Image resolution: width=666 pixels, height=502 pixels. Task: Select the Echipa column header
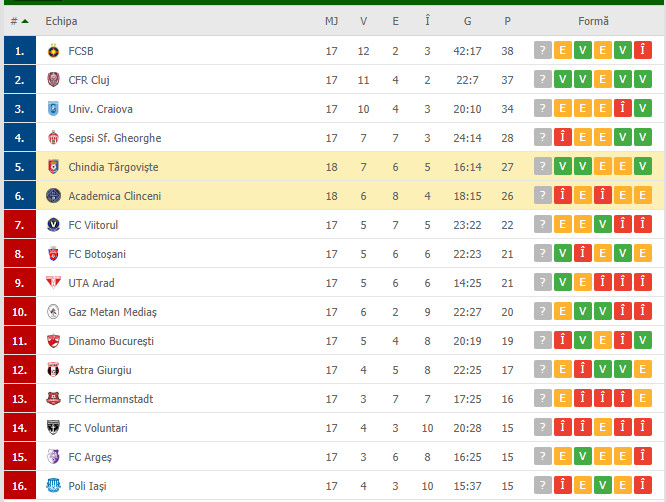[x=61, y=21]
